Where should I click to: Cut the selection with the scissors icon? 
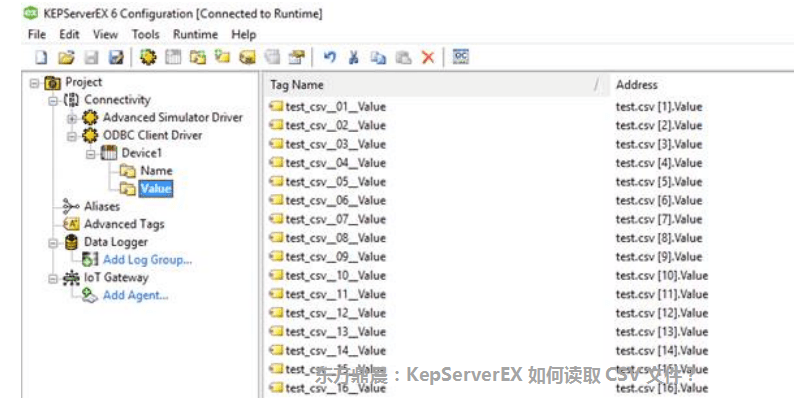click(353, 57)
